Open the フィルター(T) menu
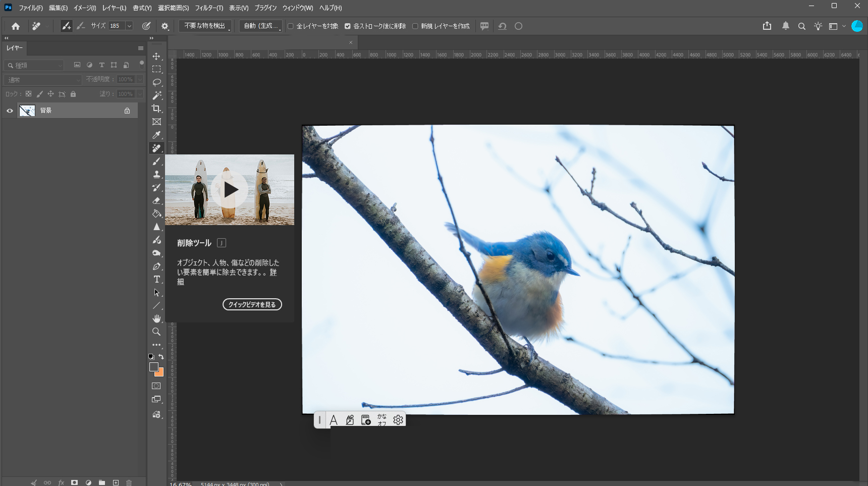The image size is (868, 486). click(x=209, y=8)
